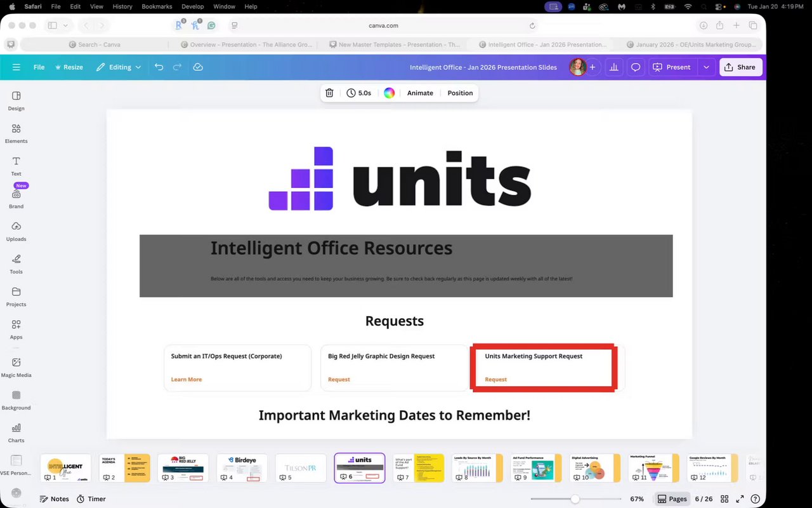
Task: Open the Apps panel
Action: pyautogui.click(x=16, y=329)
